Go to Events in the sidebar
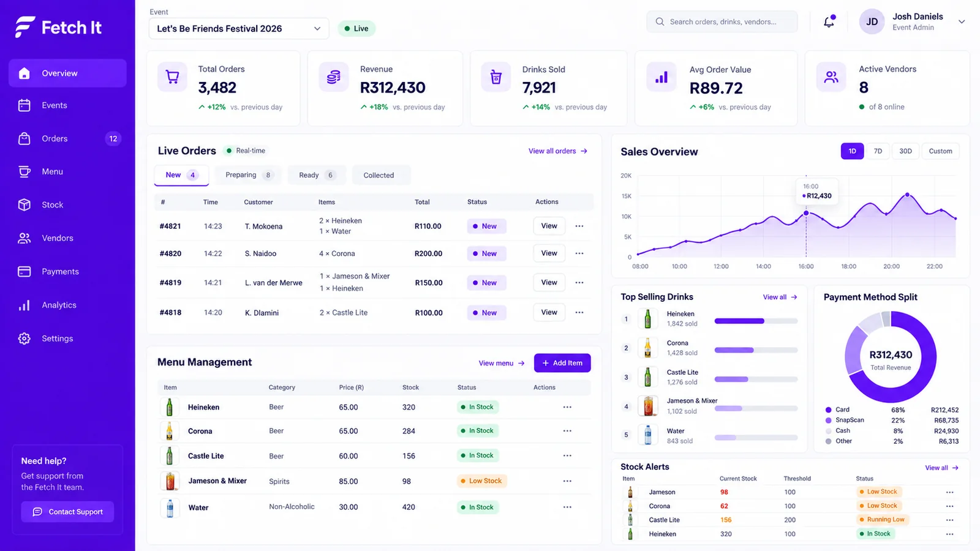This screenshot has width=980, height=551. tap(67, 105)
